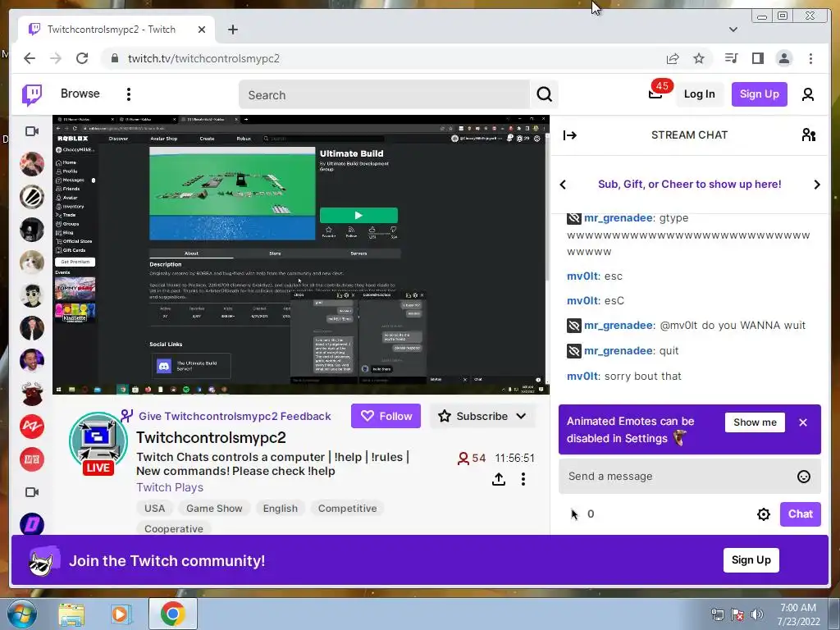Bookmark this page with the star icon
Image resolution: width=840 pixels, height=630 pixels.
[x=699, y=58]
